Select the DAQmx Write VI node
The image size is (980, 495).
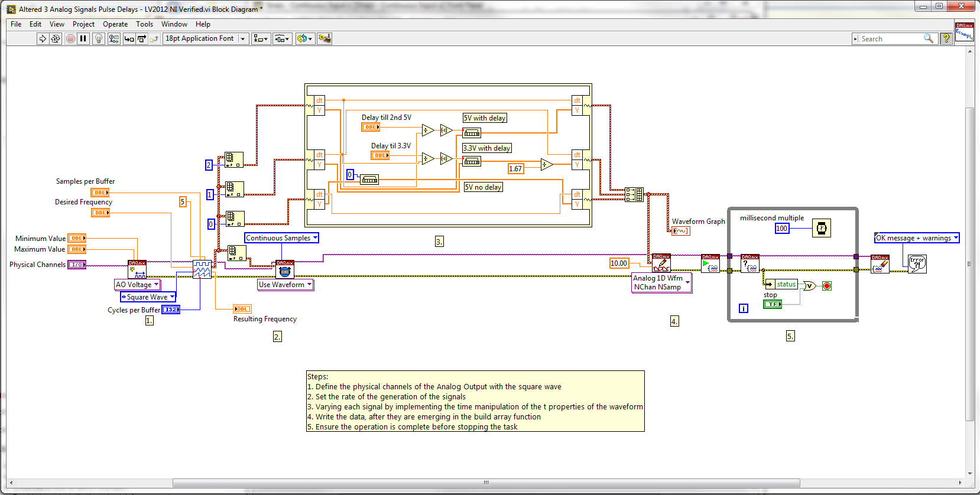[661, 263]
